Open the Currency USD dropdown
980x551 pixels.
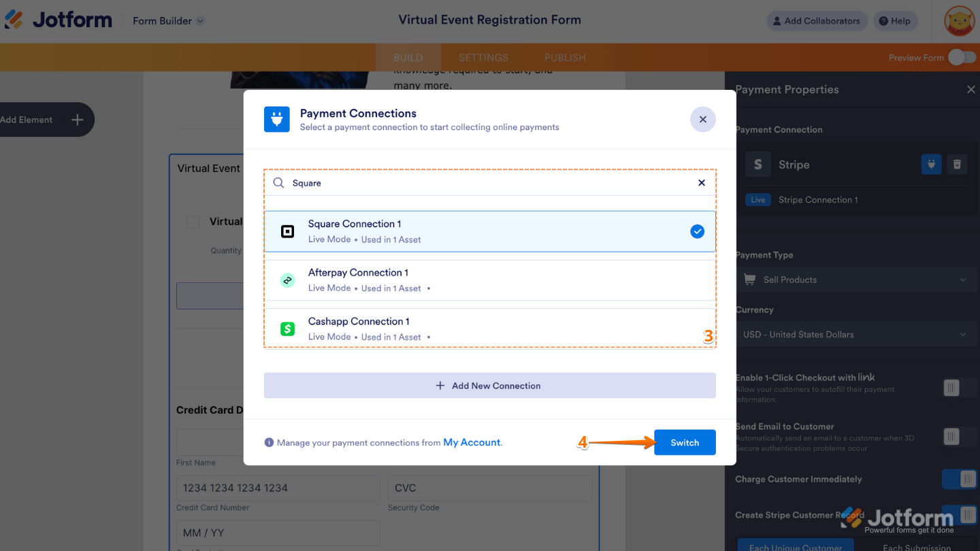pos(855,335)
